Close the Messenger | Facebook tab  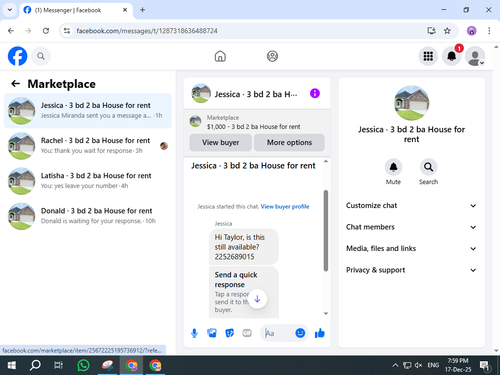pos(125,10)
